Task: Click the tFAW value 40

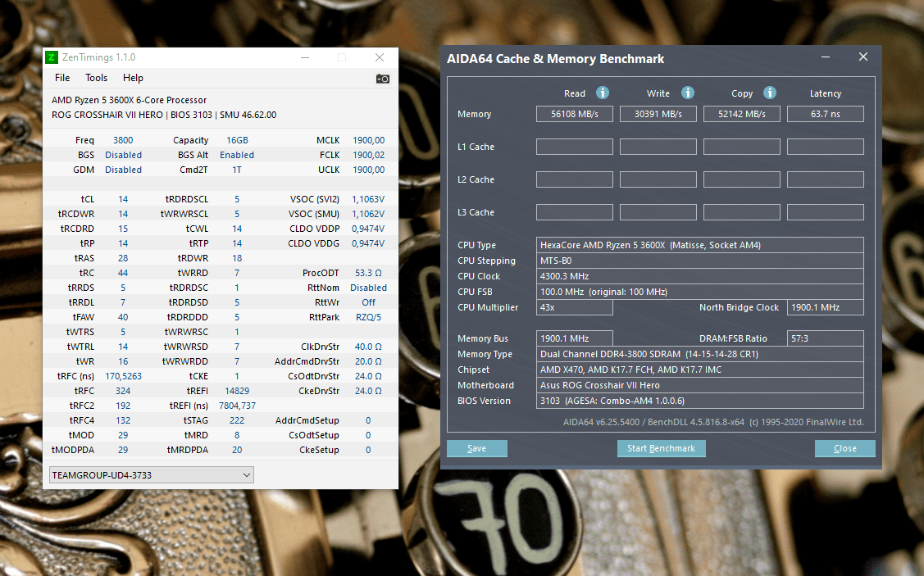Action: click(x=123, y=317)
